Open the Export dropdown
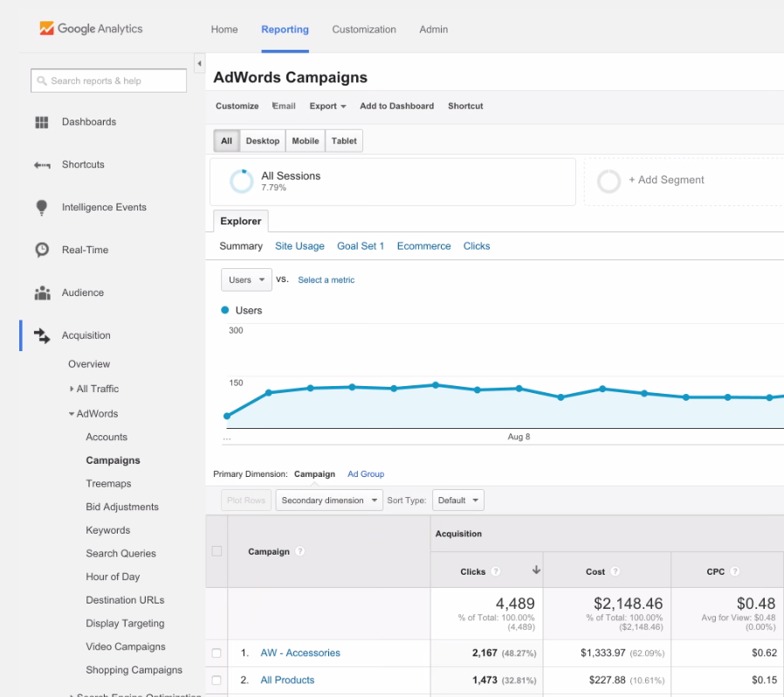The width and height of the screenshot is (784, 697). coord(327,106)
